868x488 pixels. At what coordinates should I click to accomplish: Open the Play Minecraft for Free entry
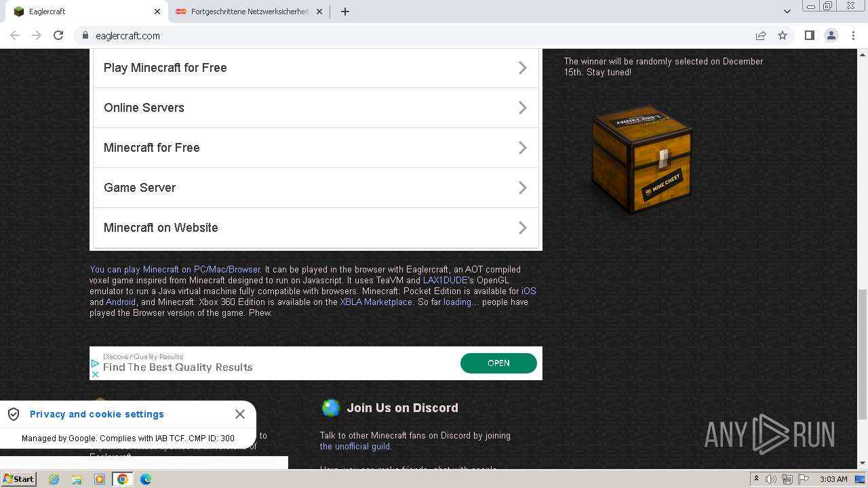click(x=316, y=68)
